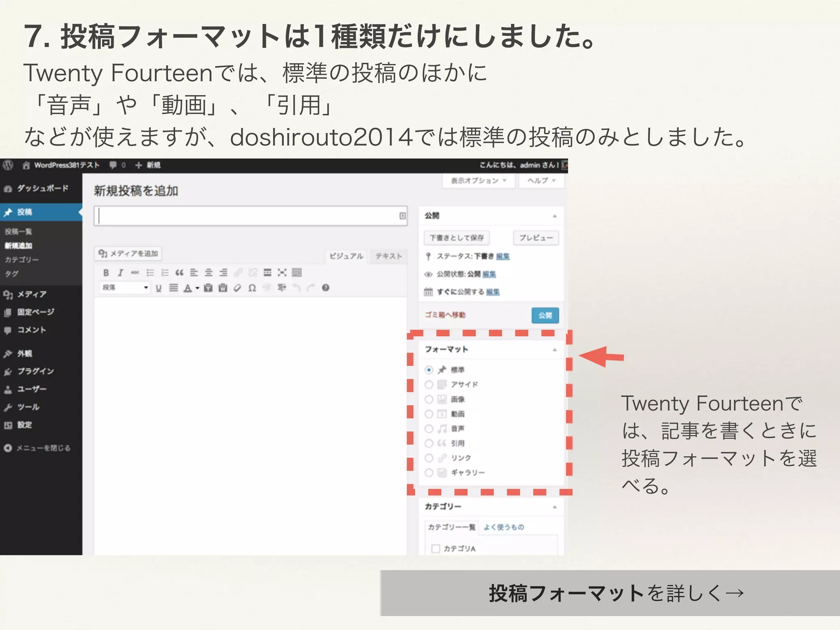This screenshot has width=840, height=630.
Task: Insert a bulleted list
Action: pyautogui.click(x=150, y=273)
